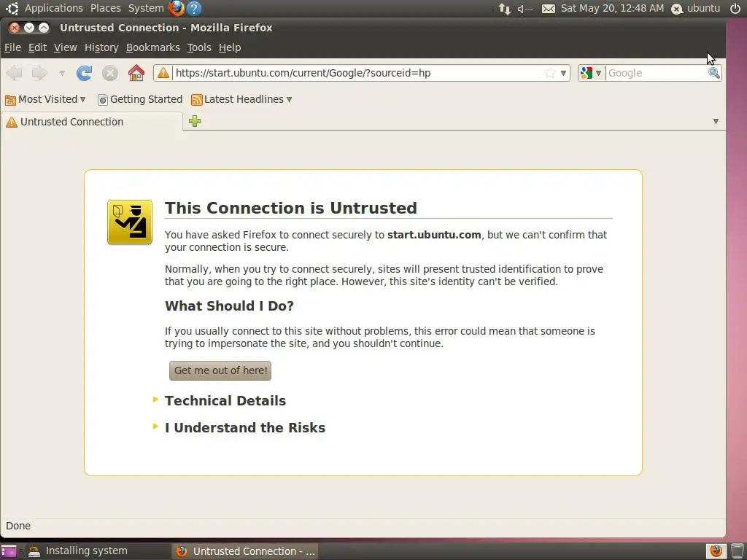747x560 pixels.
Task: Click the warning icon in the address bar
Action: click(x=163, y=73)
